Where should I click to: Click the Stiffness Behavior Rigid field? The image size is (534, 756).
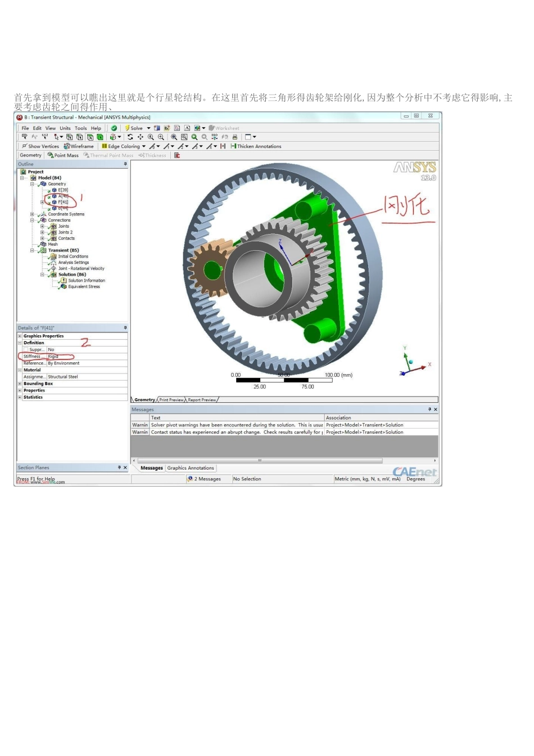[x=87, y=357]
